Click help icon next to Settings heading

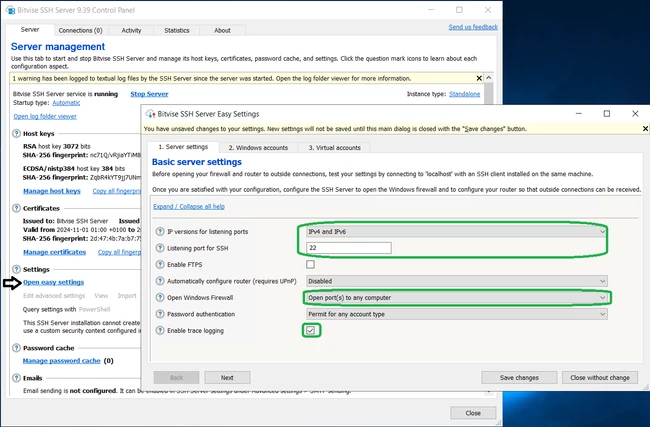16,269
